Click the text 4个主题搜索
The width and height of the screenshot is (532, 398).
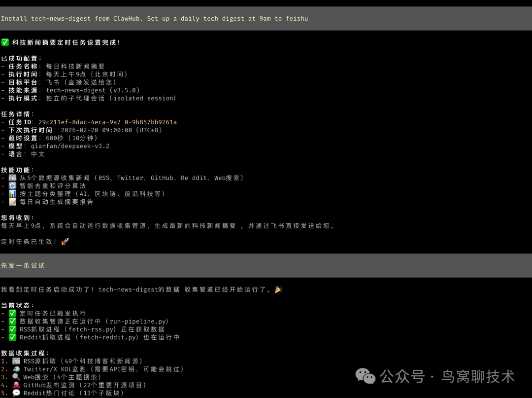[77, 377]
